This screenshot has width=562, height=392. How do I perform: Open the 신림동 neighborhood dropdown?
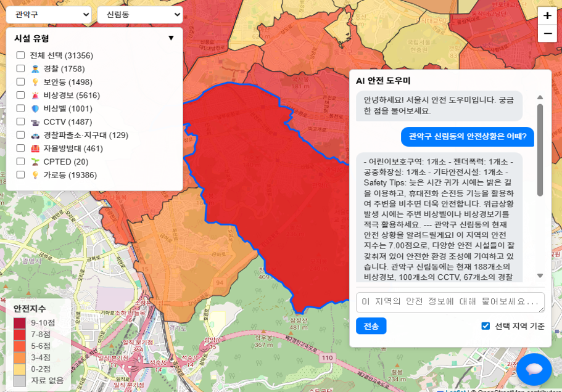(139, 14)
